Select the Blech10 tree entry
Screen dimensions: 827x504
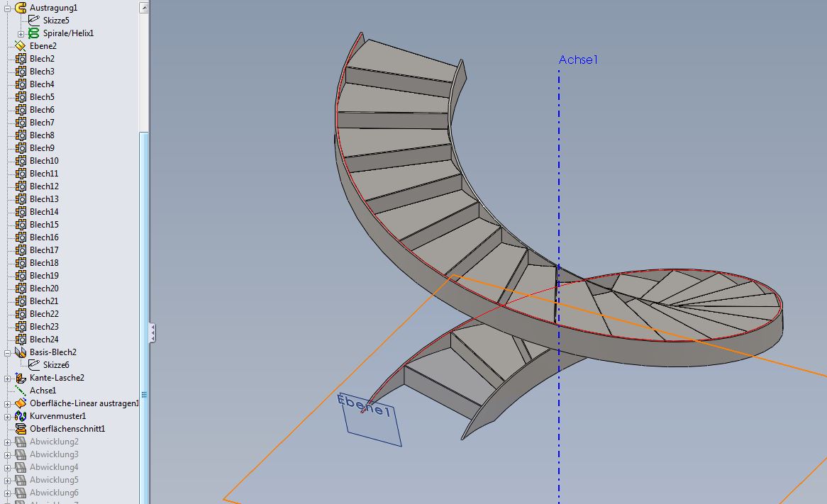tap(44, 161)
